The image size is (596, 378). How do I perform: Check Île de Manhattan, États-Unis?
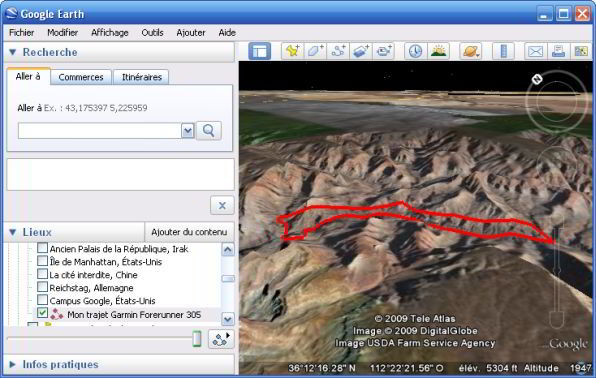(x=43, y=261)
